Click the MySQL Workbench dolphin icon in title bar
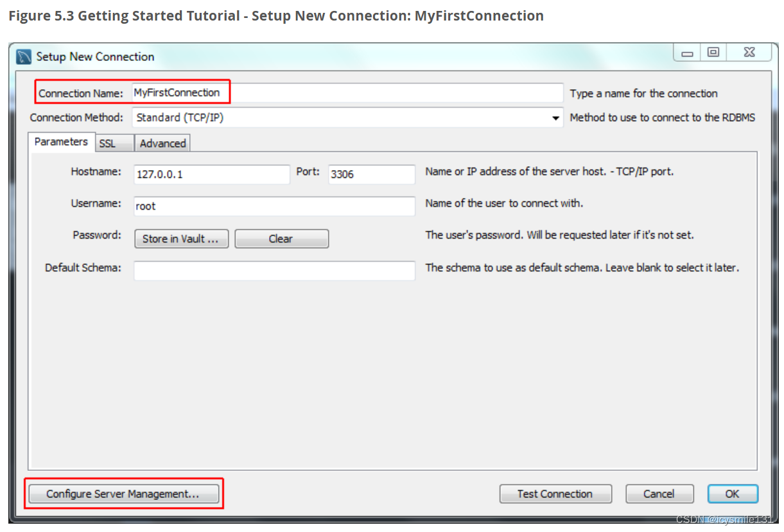Viewport: 784px width, 532px height. tap(24, 56)
